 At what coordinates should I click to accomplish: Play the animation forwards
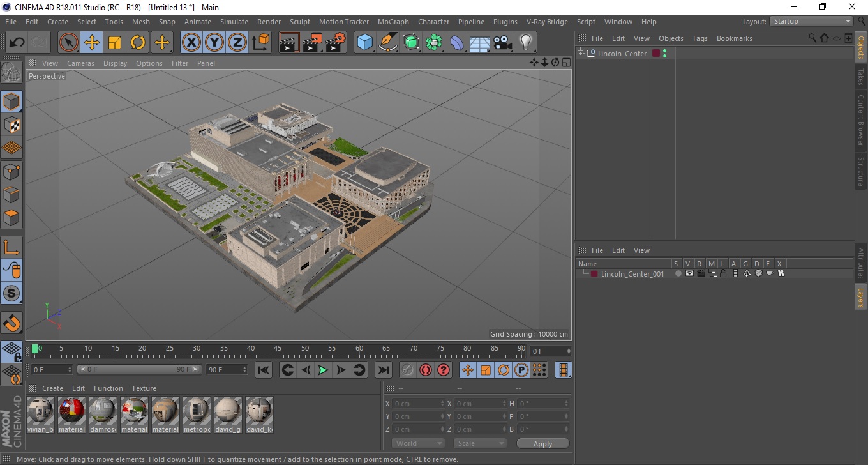323,370
